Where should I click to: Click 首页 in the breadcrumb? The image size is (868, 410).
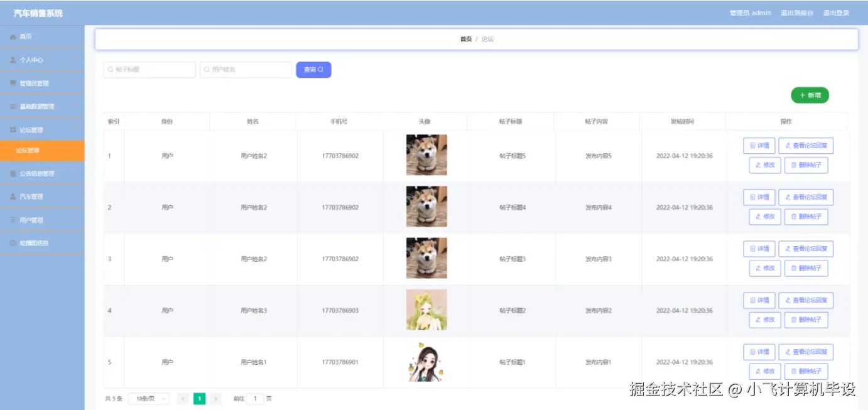tap(465, 39)
